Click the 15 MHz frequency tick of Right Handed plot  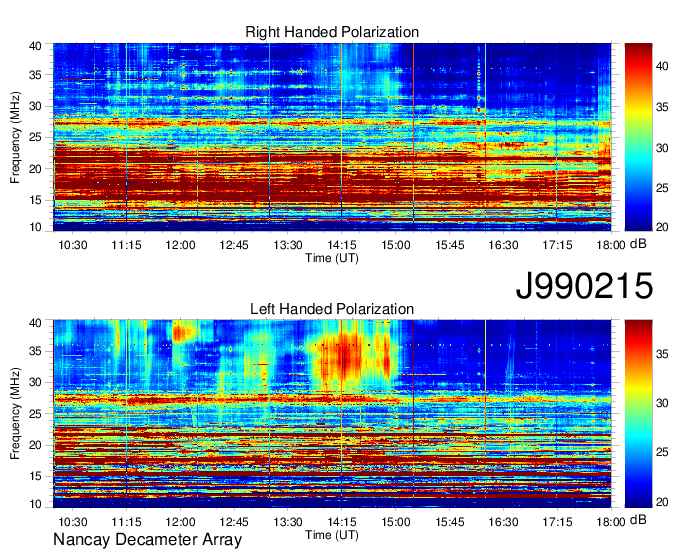coord(35,200)
